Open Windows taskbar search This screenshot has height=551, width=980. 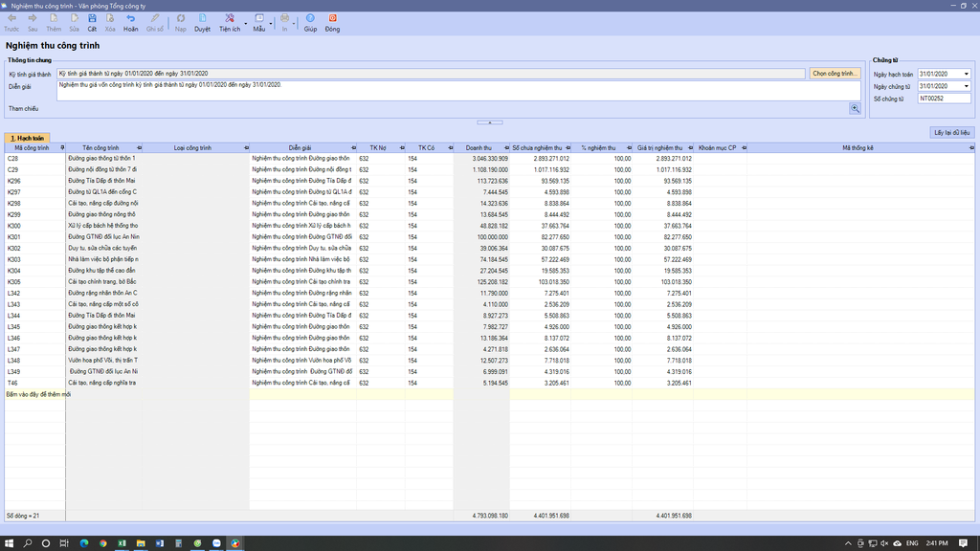[x=28, y=543]
